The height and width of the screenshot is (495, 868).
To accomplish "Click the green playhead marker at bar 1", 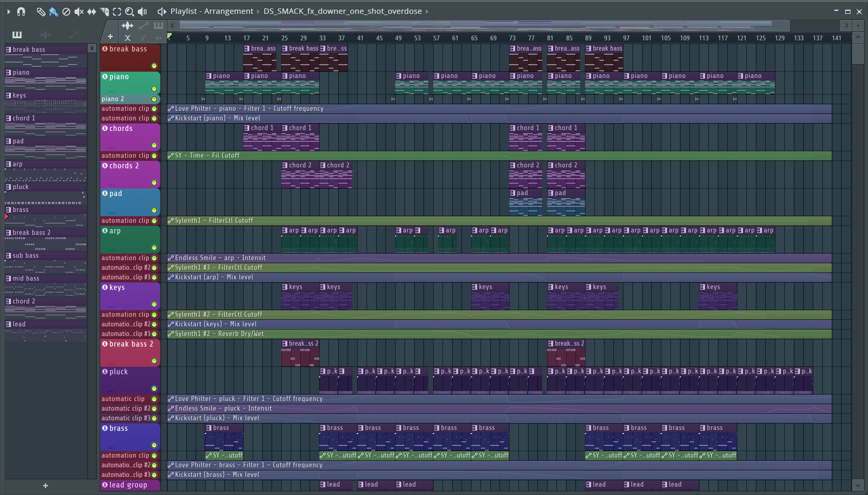I will [169, 36].
